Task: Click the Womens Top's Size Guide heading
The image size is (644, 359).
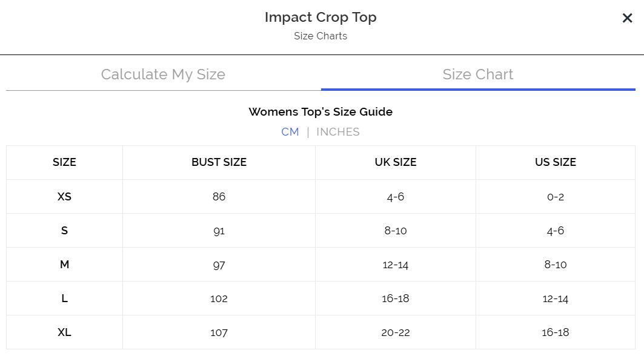Action: coord(320,112)
